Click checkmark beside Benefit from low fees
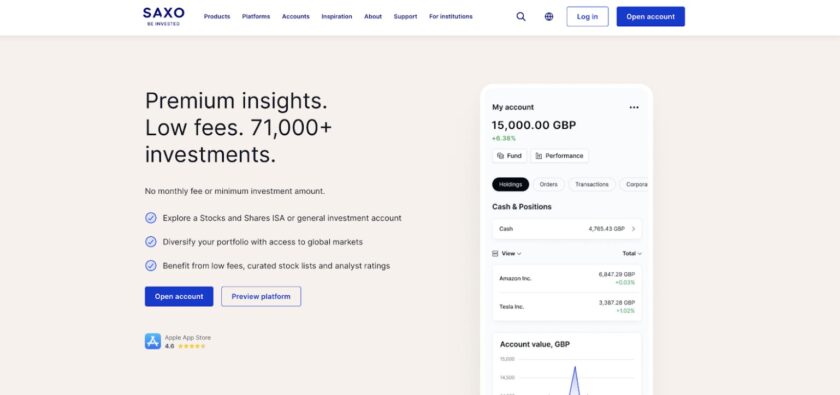The height and width of the screenshot is (395, 840). pyautogui.click(x=151, y=266)
